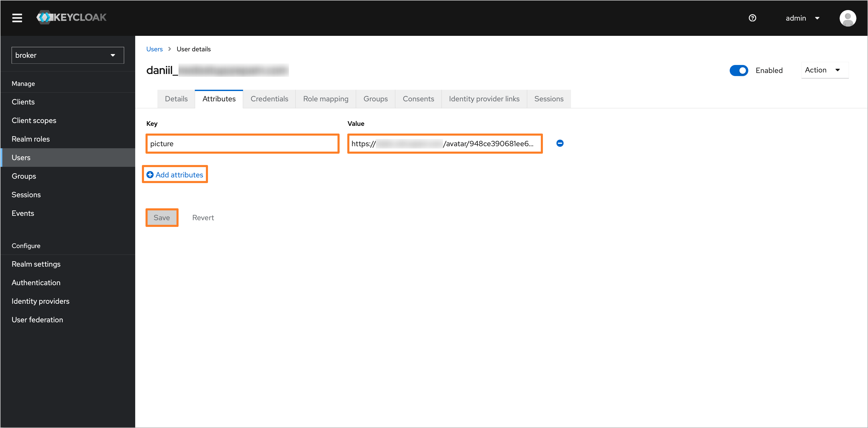The height and width of the screenshot is (428, 868).
Task: Click the Save button
Action: pyautogui.click(x=161, y=217)
